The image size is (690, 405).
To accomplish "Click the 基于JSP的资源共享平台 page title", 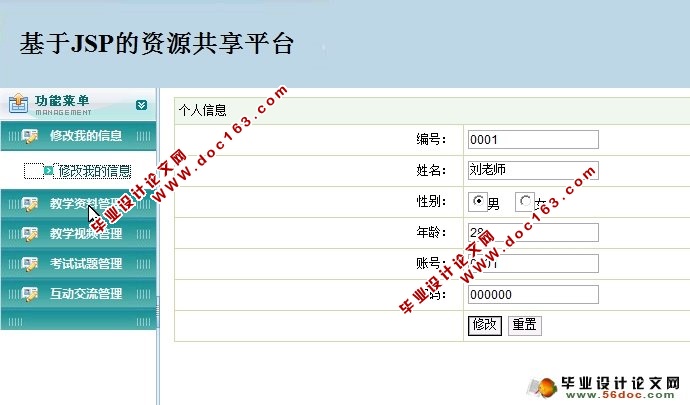I will [157, 43].
